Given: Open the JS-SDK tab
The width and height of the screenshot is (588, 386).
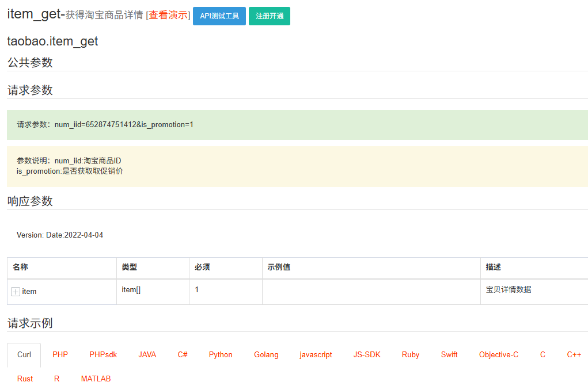Looking at the screenshot, I should (x=367, y=354).
